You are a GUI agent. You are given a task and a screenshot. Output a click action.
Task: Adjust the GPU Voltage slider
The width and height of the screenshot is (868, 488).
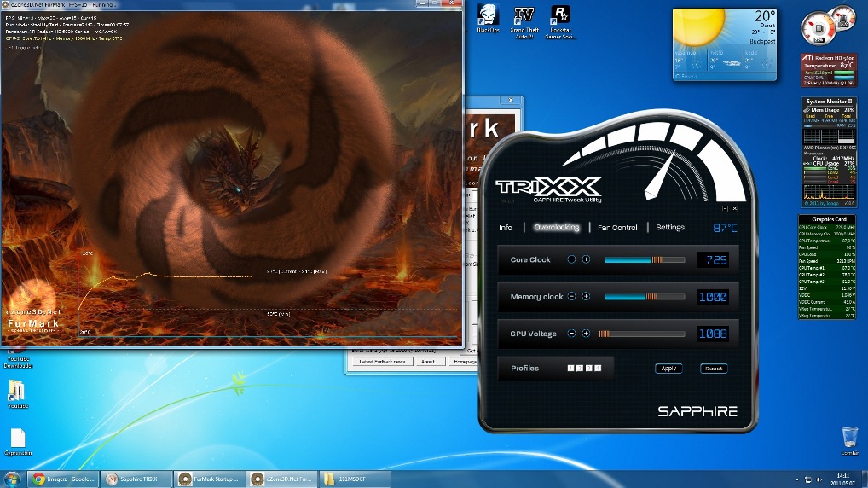[642, 334]
